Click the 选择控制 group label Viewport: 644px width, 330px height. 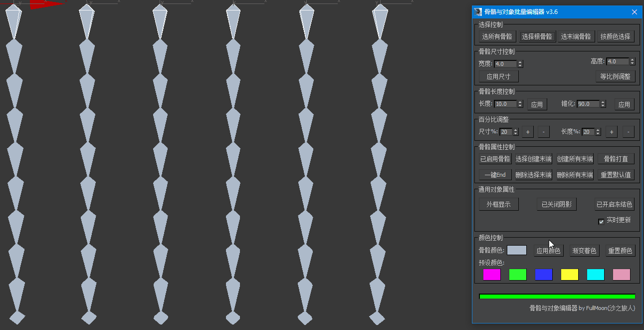point(491,24)
